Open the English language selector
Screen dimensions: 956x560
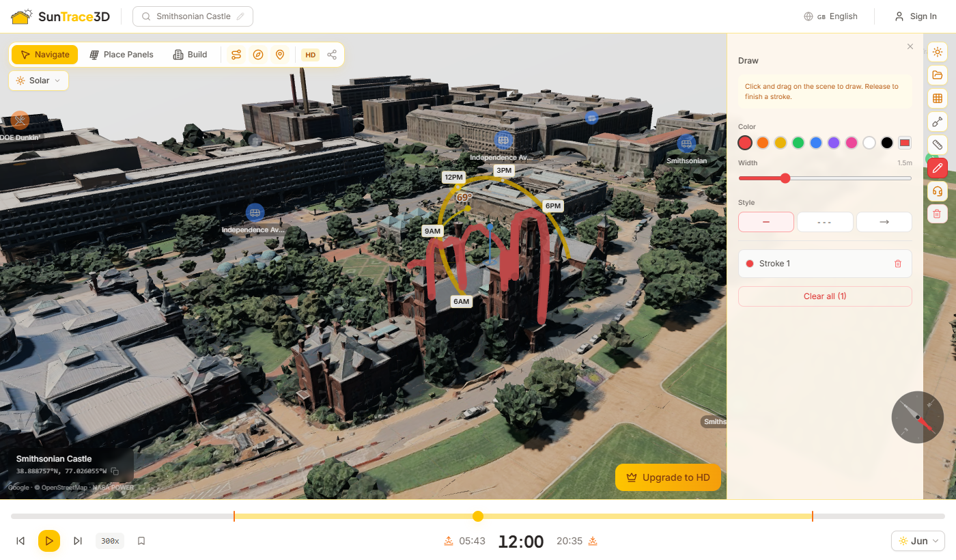[830, 16]
